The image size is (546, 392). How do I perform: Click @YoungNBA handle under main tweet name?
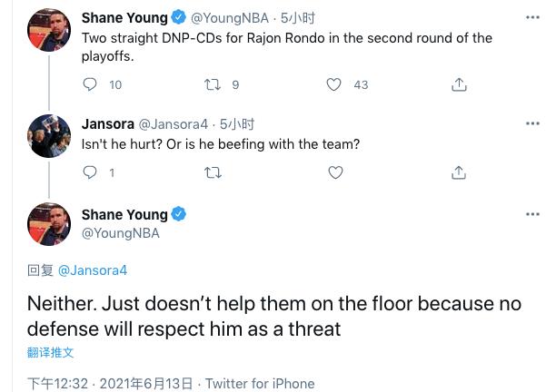coord(120,233)
